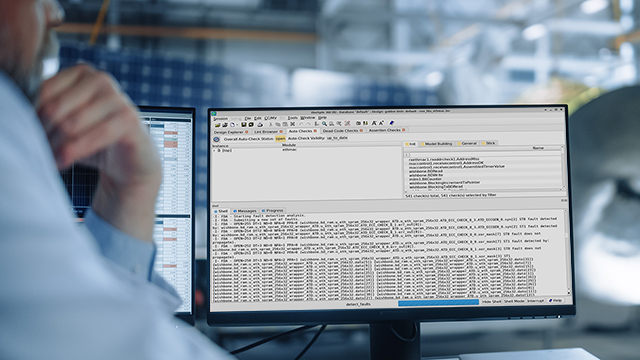Select the Init checks tab

point(411,144)
